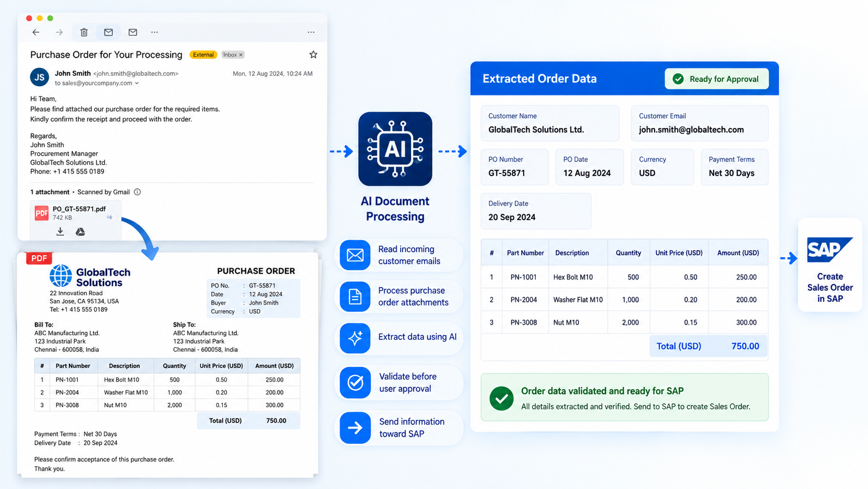Click the Delivery Date field
Screen dimensions: 868x489
(x=536, y=211)
